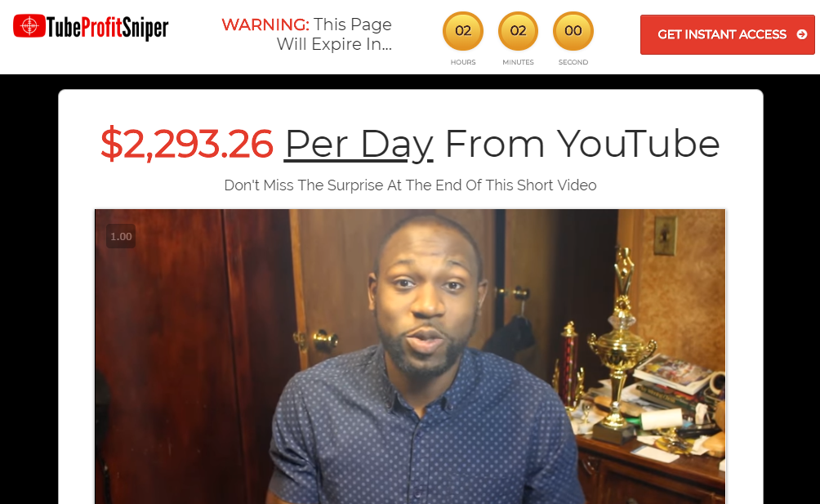Click the seconds countdown circle
820x504 pixels.
[x=573, y=31]
